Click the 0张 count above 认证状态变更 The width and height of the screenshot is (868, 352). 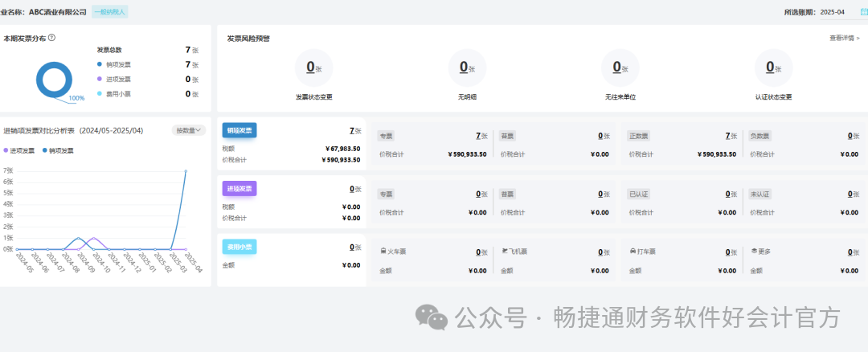(x=773, y=68)
